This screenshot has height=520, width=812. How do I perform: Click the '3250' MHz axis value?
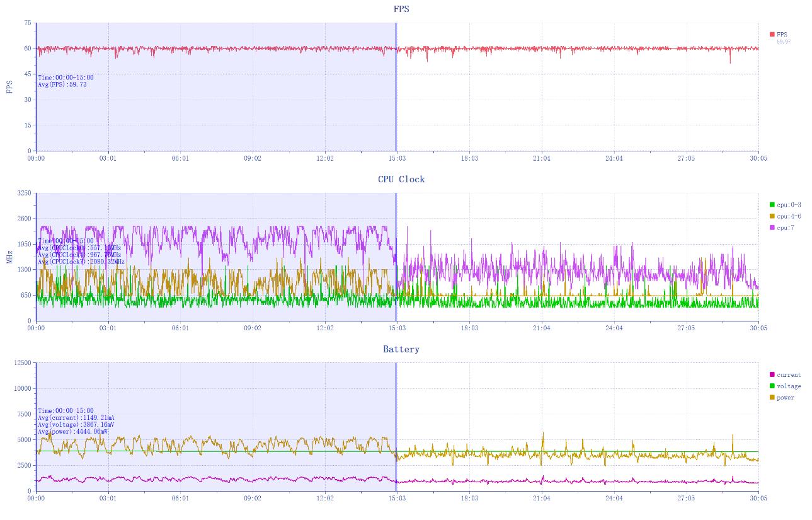pos(24,193)
